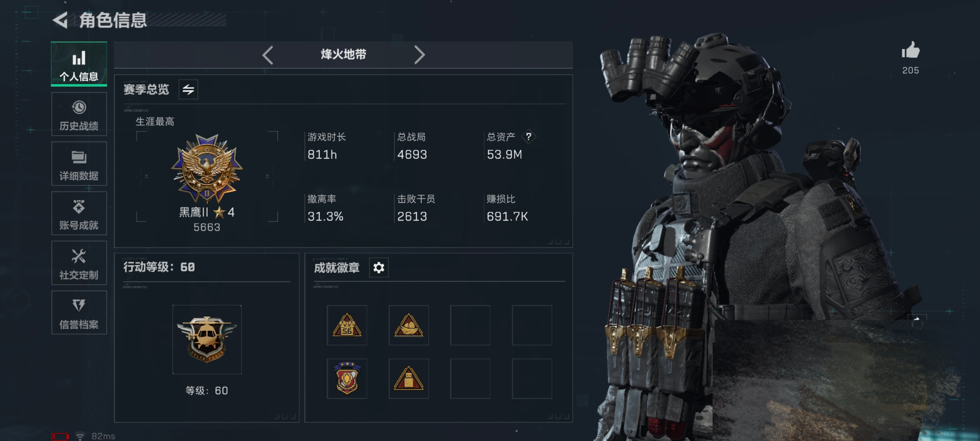980x441 pixels.
Task: Open the 社交定制 sidebar item
Action: 79,263
